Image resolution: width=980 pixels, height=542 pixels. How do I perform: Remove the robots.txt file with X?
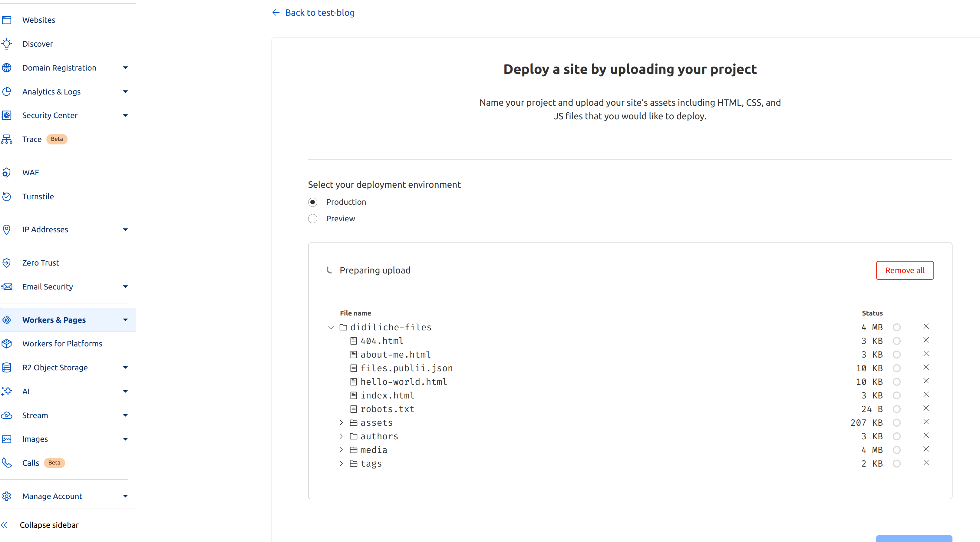tap(926, 408)
